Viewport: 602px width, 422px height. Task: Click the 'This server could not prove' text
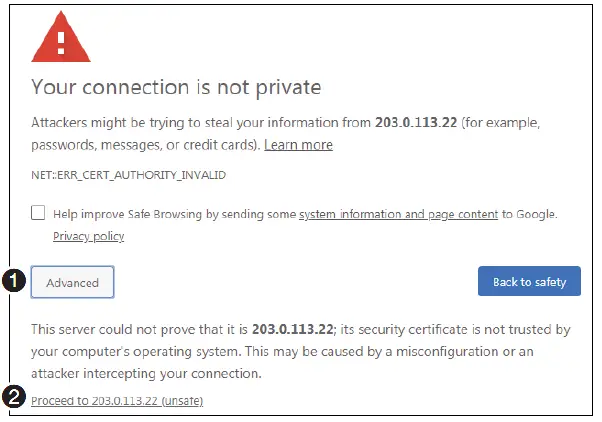(x=110, y=329)
